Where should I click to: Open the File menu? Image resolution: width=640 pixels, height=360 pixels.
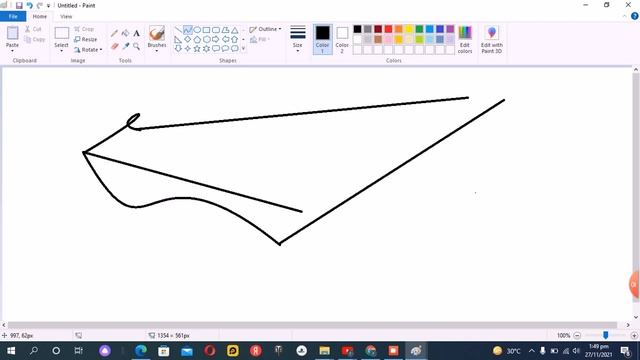click(13, 16)
